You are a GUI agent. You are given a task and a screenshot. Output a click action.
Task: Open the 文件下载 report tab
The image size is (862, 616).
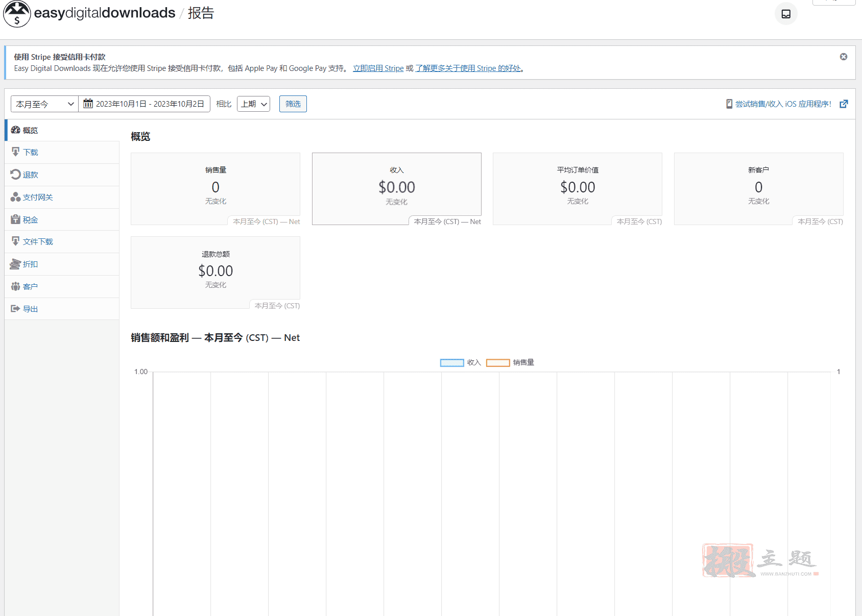tap(62, 241)
